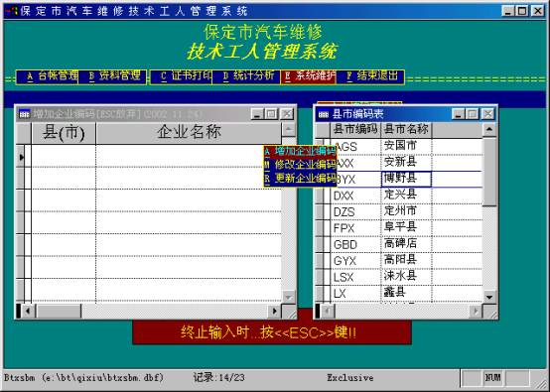The height and width of the screenshot is (392, 550).
Task: Open the A 台帐管理 menu
Action: point(48,76)
